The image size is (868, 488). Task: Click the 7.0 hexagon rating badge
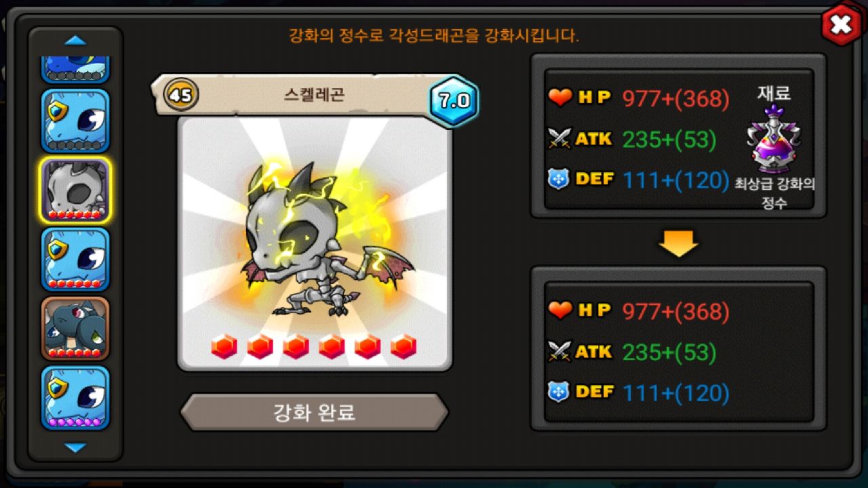pyautogui.click(x=454, y=100)
